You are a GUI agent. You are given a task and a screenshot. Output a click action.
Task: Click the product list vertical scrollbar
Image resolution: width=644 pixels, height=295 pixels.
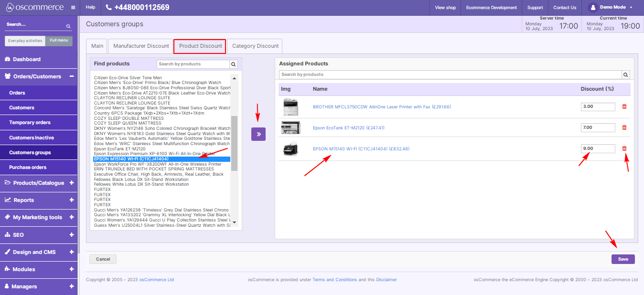click(x=234, y=143)
